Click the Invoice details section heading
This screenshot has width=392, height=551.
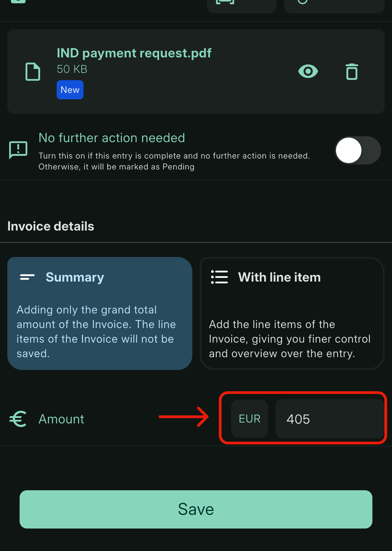click(x=51, y=226)
